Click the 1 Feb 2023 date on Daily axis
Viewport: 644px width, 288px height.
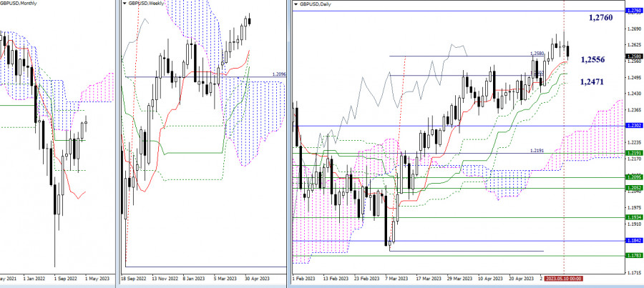303,279
